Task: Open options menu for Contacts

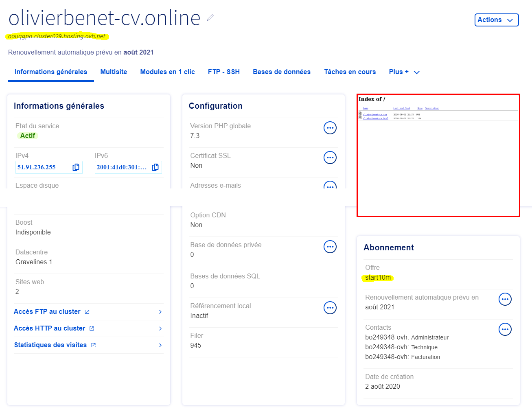Action: (x=505, y=329)
